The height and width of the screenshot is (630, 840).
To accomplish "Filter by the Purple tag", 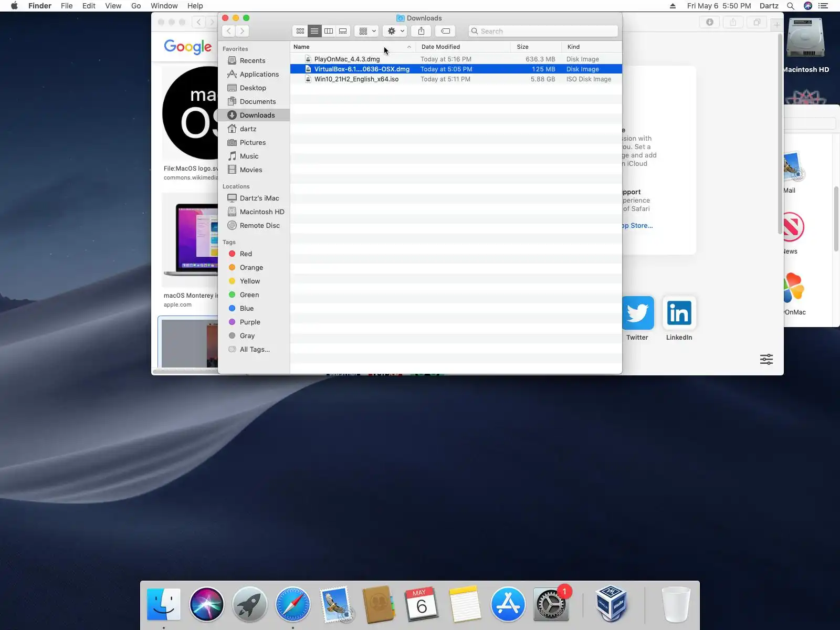I will 254,322.
